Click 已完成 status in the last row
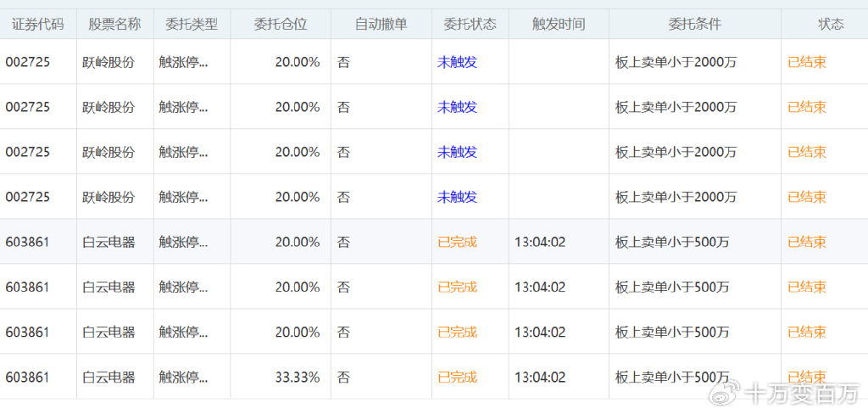This screenshot has width=868, height=414. click(x=457, y=377)
